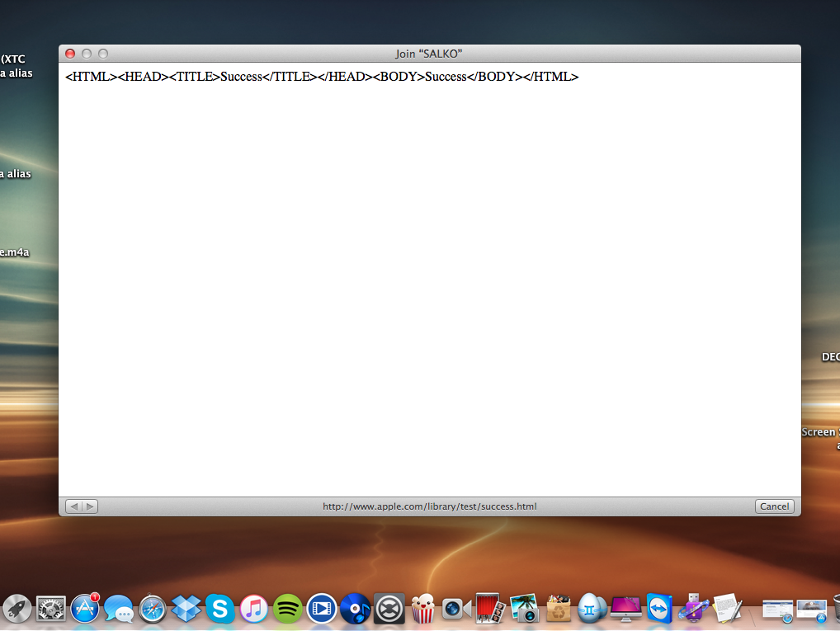Launch TeamViewer blue arrows icon
Image resolution: width=840 pixels, height=631 pixels.
pyautogui.click(x=659, y=609)
